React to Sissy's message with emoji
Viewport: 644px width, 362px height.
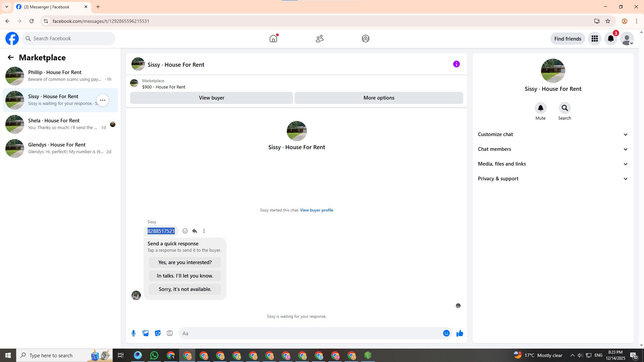point(185,231)
